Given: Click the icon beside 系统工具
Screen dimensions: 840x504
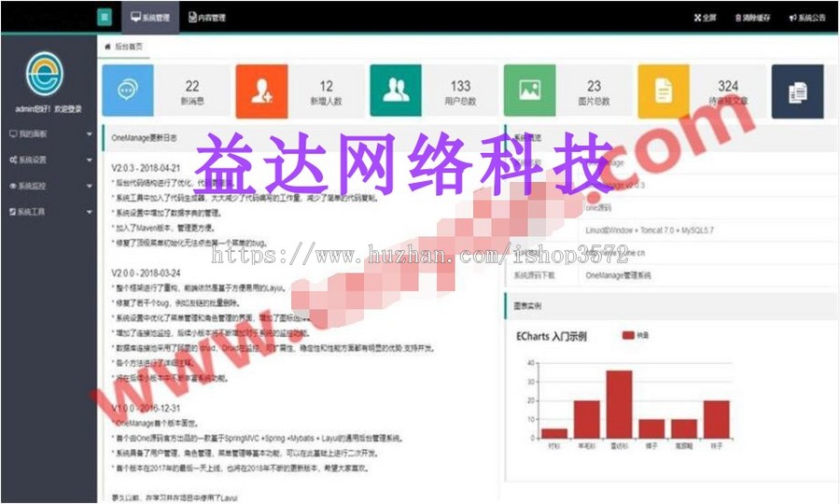Looking at the screenshot, I should 12,212.
